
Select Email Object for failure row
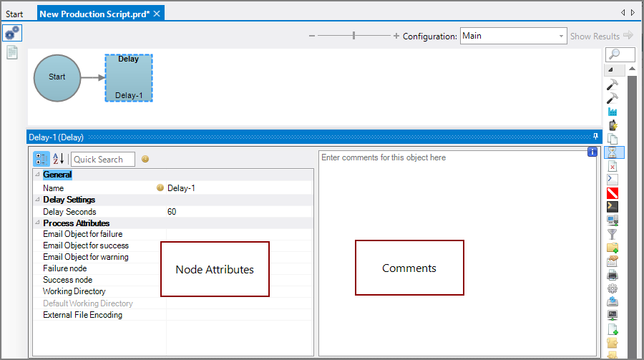(173, 234)
